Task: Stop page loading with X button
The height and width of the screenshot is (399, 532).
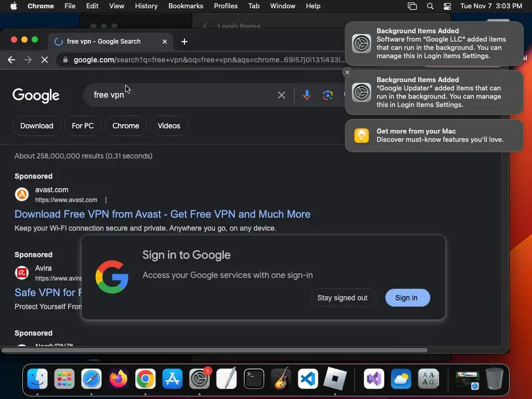Action: (45, 60)
